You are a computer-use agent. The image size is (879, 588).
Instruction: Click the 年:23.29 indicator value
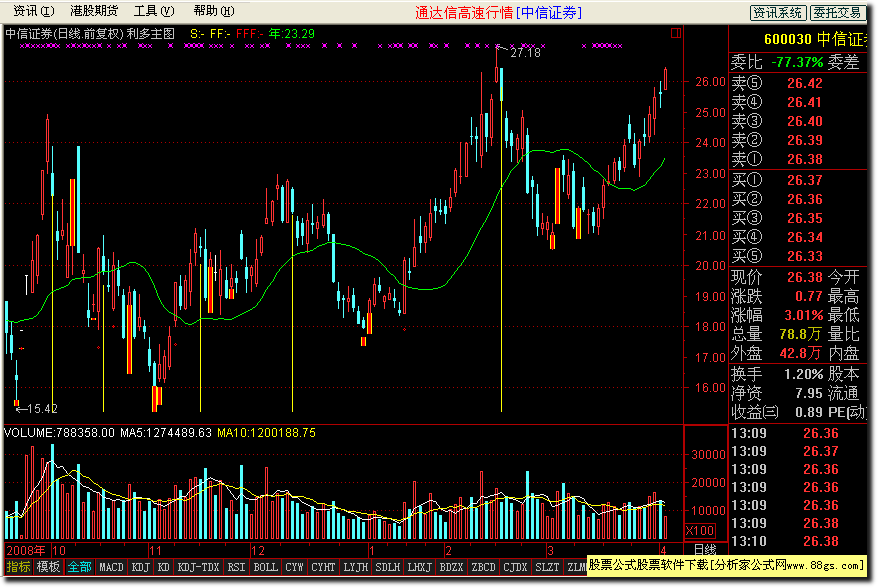point(292,34)
